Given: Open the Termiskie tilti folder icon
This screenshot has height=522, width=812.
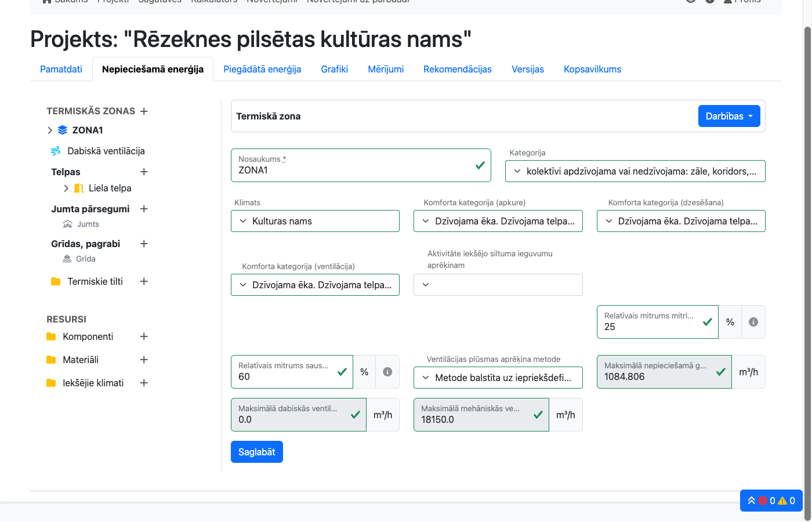Looking at the screenshot, I should (55, 281).
